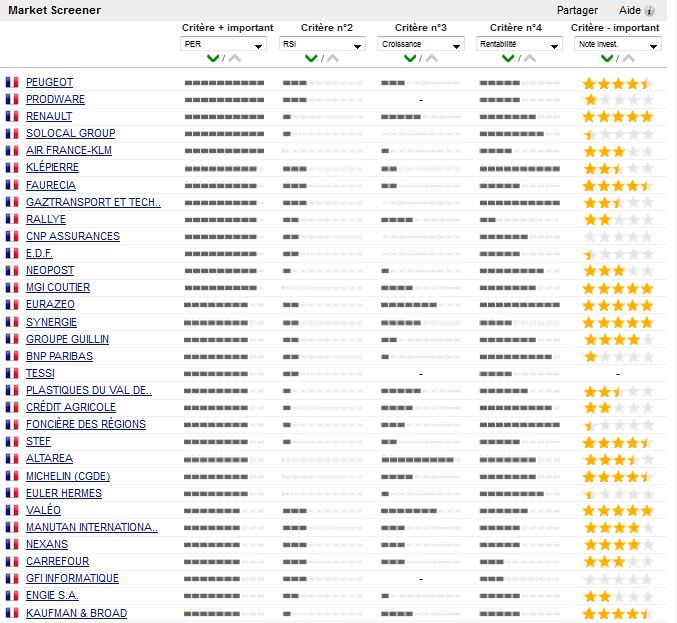Click the Critère n°4 header
The width and height of the screenshot is (677, 623).
point(516,28)
